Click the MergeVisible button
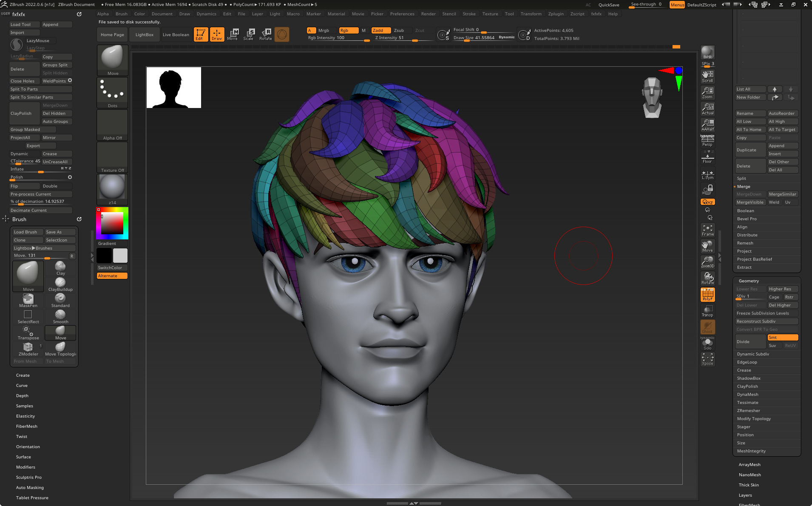 point(750,202)
